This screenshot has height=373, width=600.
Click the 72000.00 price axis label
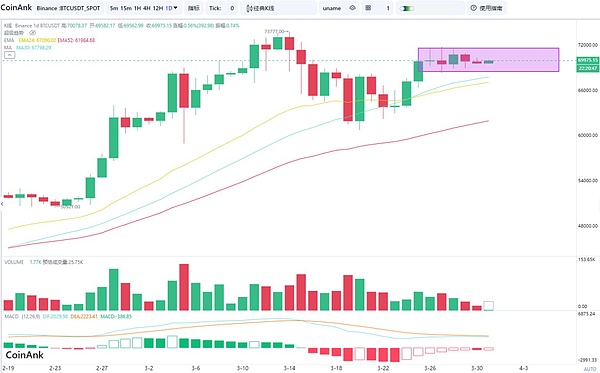coord(587,45)
